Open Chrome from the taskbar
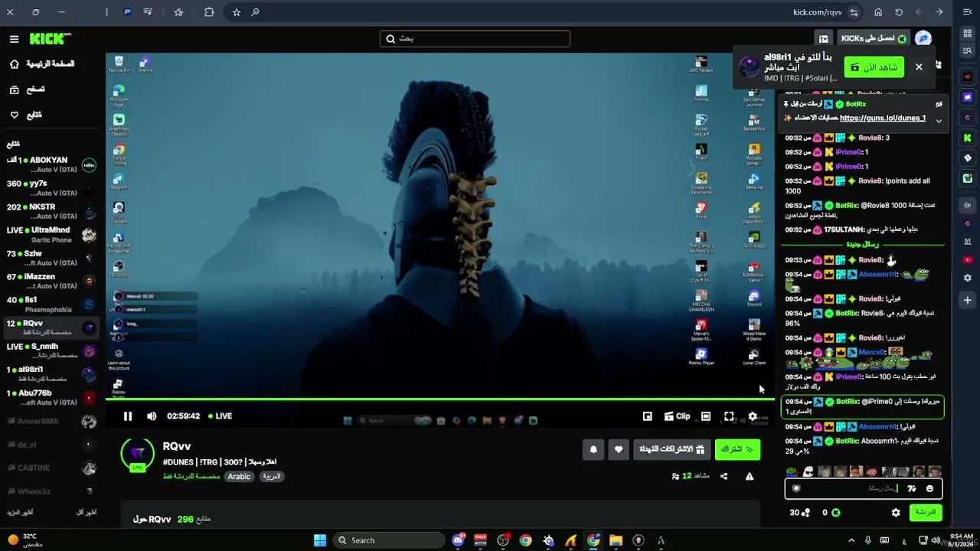The image size is (980, 551). click(525, 540)
